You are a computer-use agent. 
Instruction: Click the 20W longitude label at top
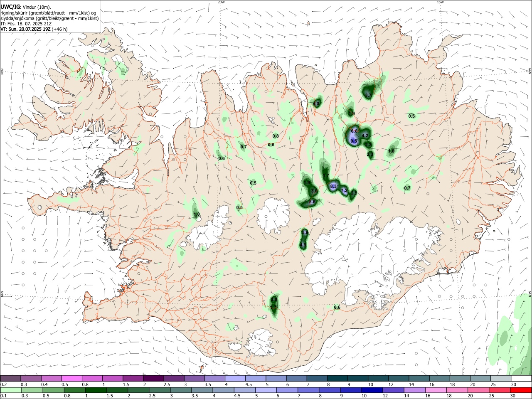click(221, 2)
